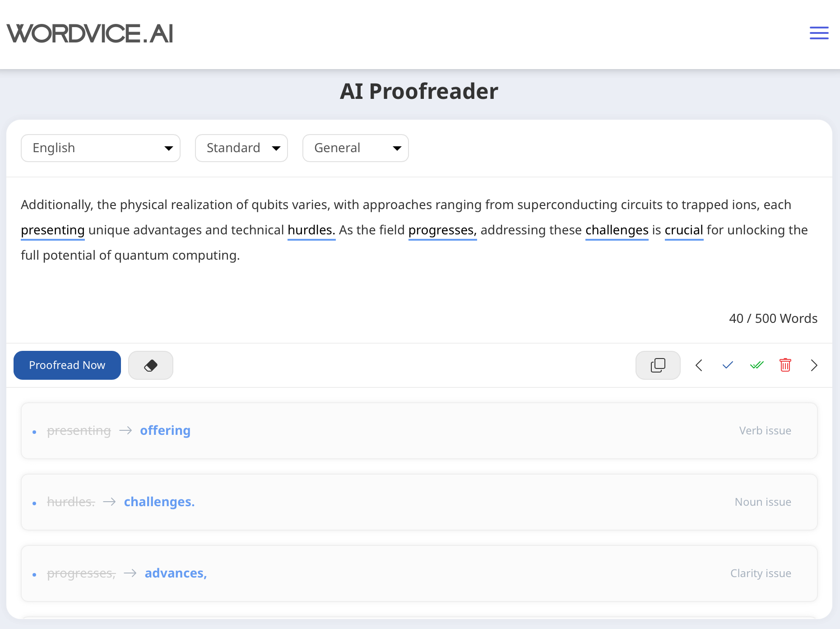Click the underlined word 'crucial'
This screenshot has height=629, width=840.
point(683,230)
